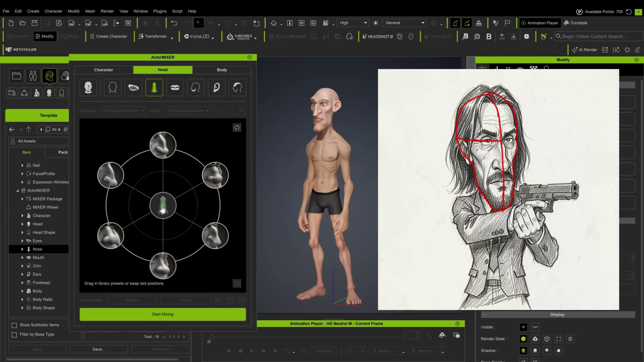Viewport: 644px width, 362px height.
Task: Click the undo arrow in toolbar
Action: coord(174,23)
